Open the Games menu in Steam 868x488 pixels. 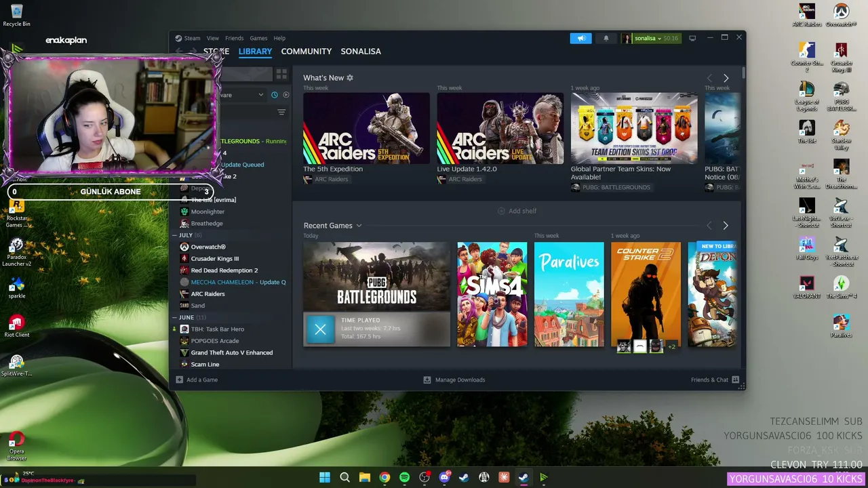pyautogui.click(x=258, y=38)
